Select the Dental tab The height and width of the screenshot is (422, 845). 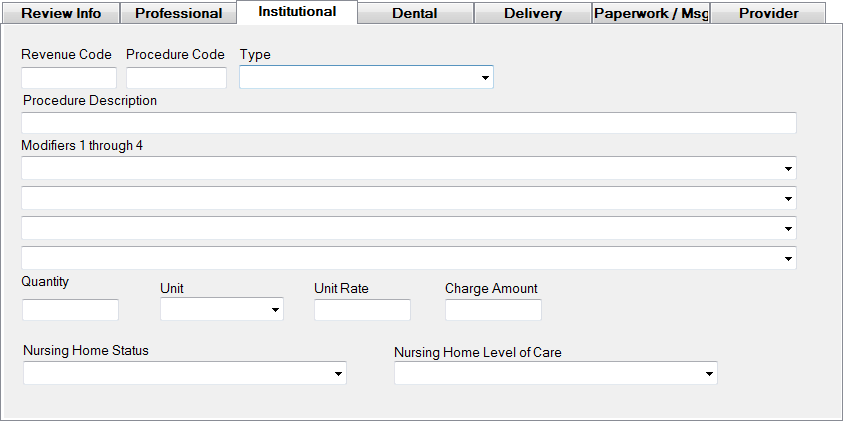[414, 14]
